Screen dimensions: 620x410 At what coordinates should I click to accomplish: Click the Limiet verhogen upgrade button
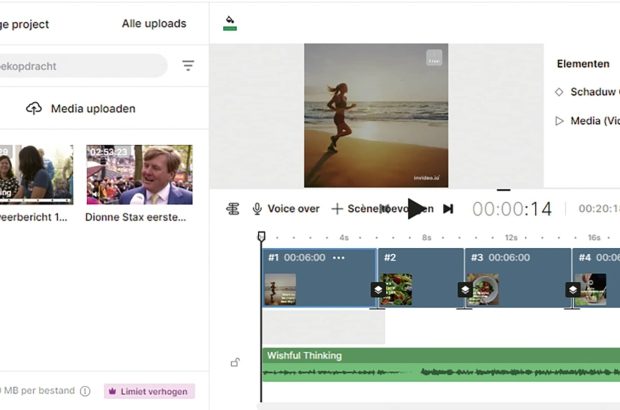click(149, 391)
